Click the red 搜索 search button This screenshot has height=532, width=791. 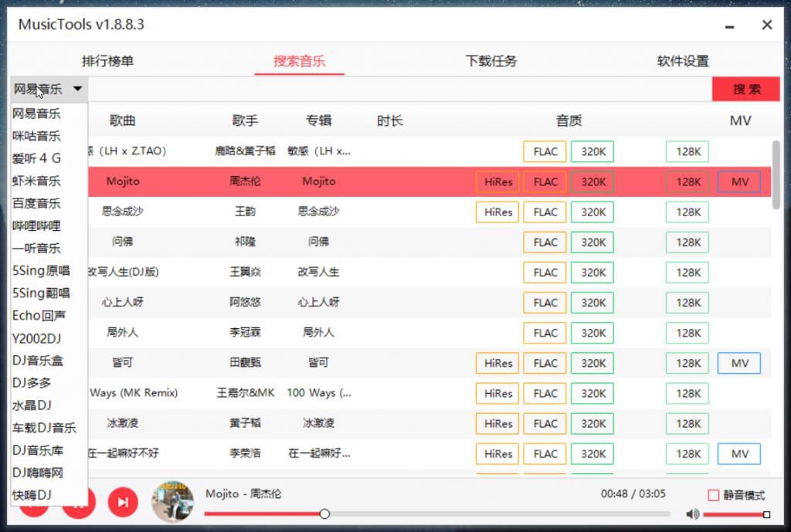[x=745, y=89]
